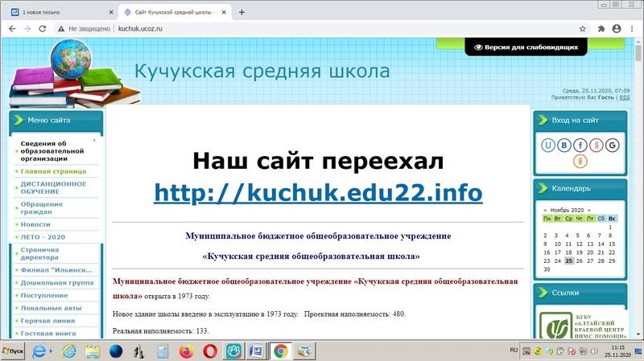Log in via VKontakte icon
The image size is (644, 361).
[x=565, y=146]
